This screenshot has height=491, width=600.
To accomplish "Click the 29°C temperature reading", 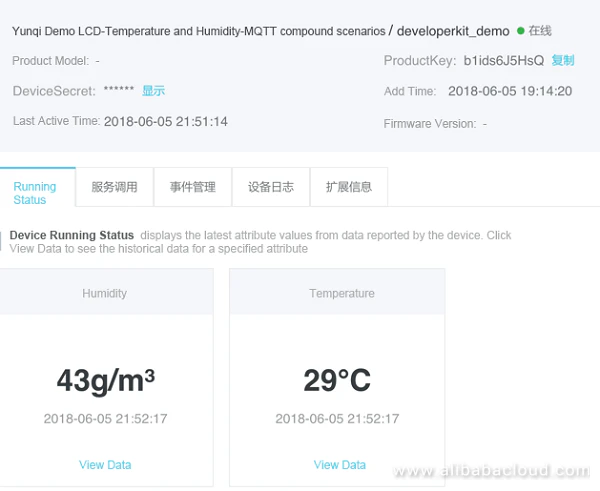I will point(337,380).
